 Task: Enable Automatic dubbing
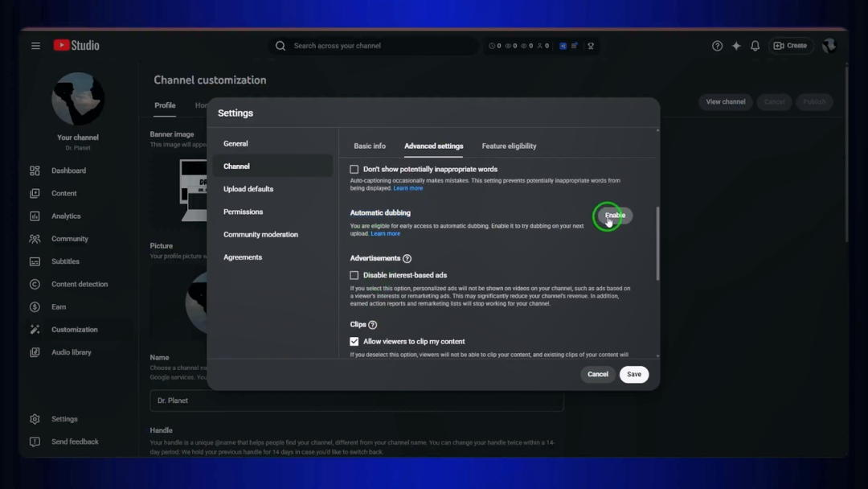click(615, 216)
